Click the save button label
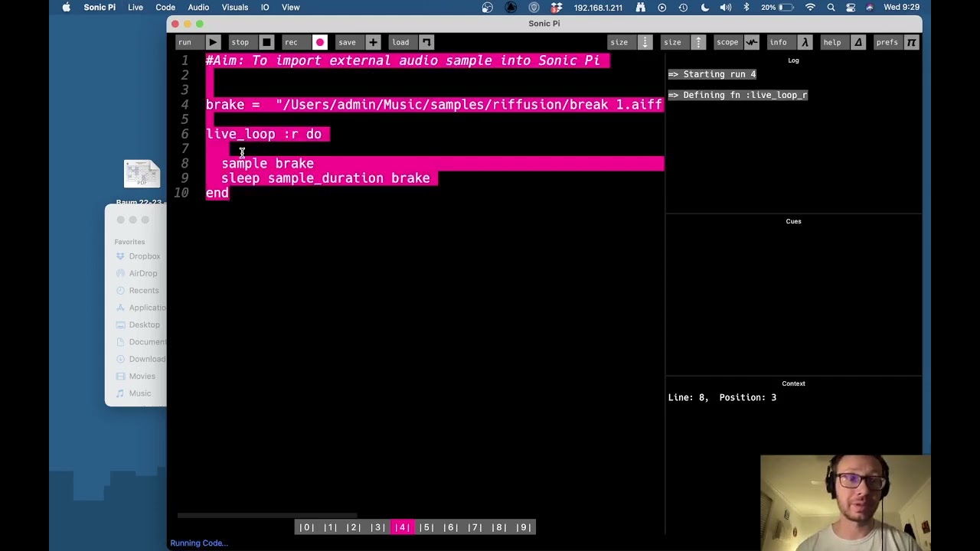Screen dimensions: 980x551 347,42
